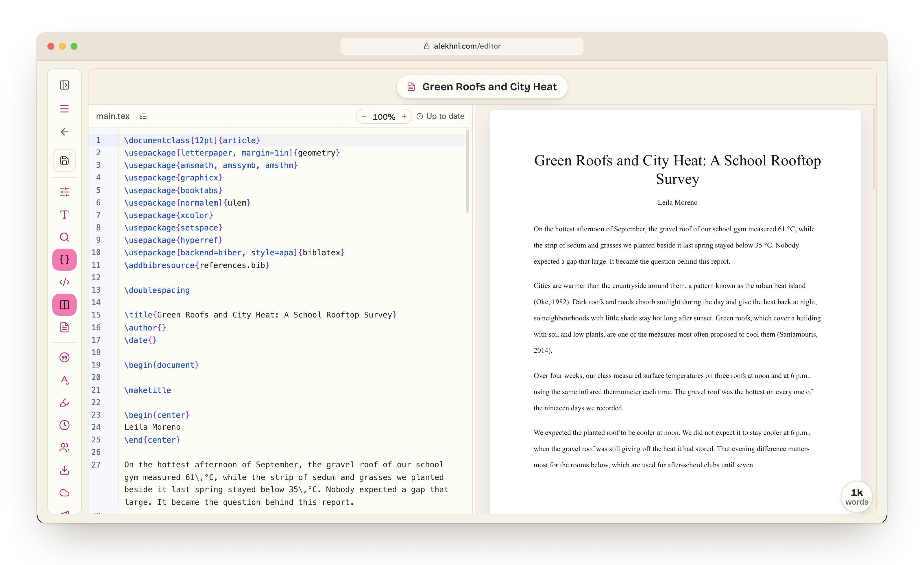This screenshot has width=924, height=565.
Task: Open document outline icon beside main.tex
Action: point(143,116)
